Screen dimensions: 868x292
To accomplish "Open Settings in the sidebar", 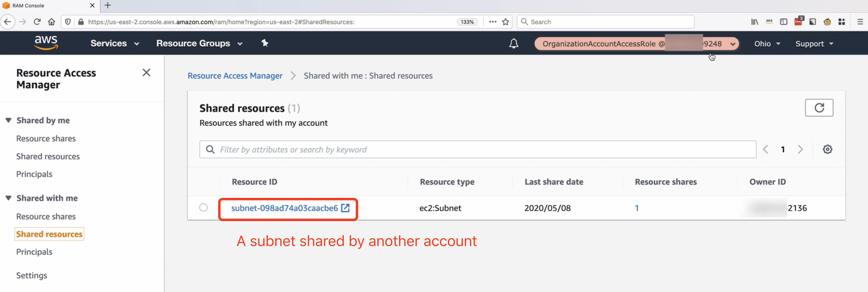I will pyautogui.click(x=32, y=275).
